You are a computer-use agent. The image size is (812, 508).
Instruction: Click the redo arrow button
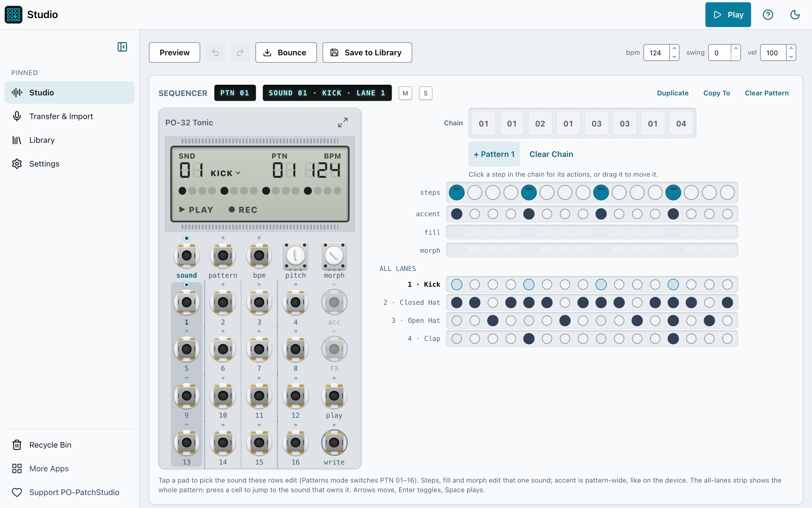click(x=240, y=52)
